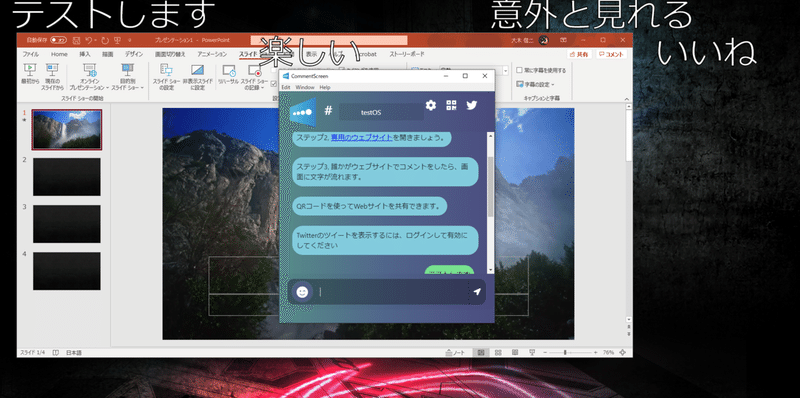Open CommentScreen settings gear icon
800x398 pixels.
click(431, 106)
